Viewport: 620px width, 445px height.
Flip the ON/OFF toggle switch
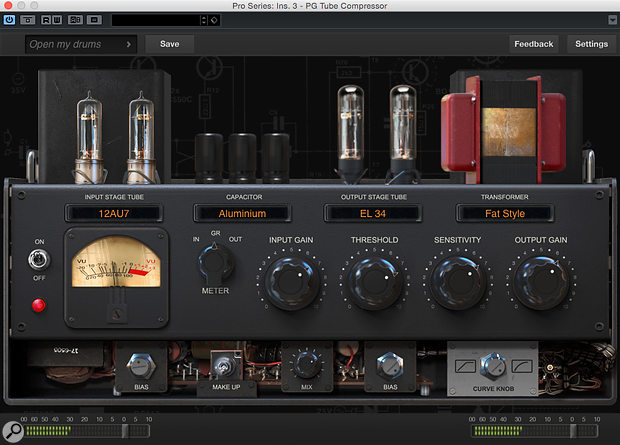coord(39,260)
